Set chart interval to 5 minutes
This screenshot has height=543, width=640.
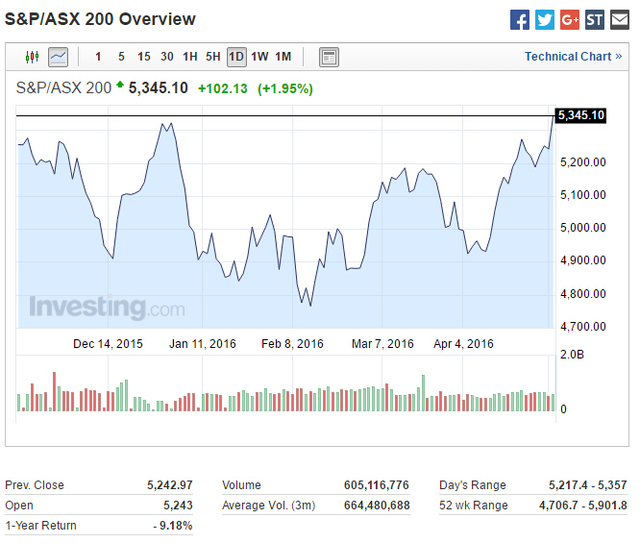click(x=121, y=56)
